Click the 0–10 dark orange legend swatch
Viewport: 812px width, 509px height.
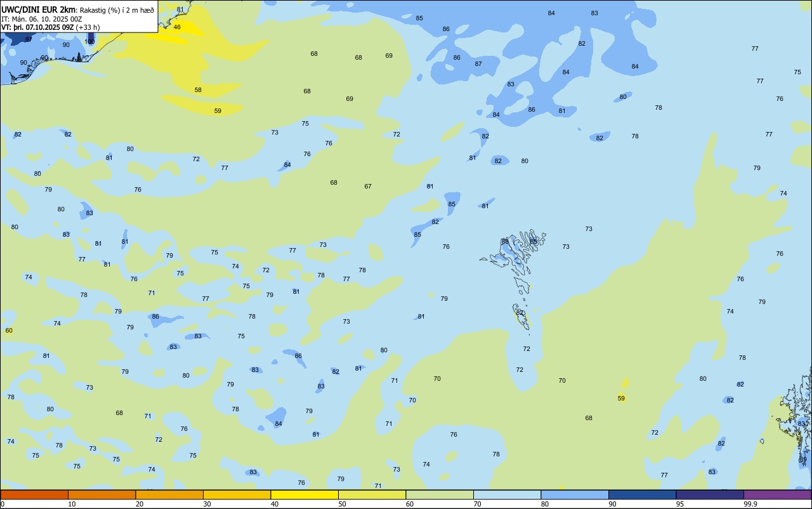(x=34, y=494)
